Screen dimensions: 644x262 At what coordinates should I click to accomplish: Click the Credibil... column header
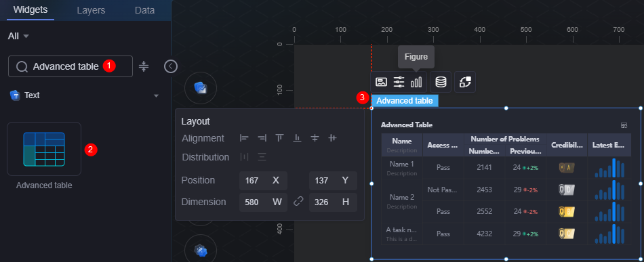pyautogui.click(x=567, y=145)
